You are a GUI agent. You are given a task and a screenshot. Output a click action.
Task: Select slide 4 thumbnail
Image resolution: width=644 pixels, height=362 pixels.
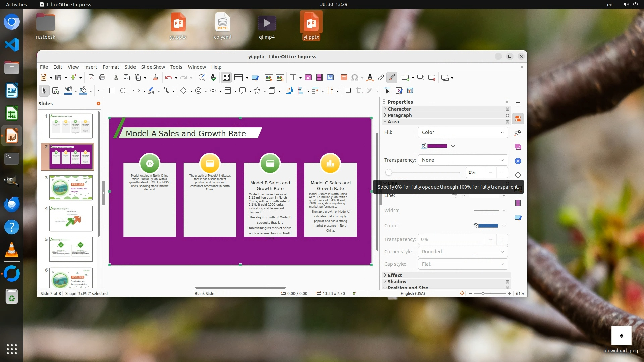click(x=71, y=219)
